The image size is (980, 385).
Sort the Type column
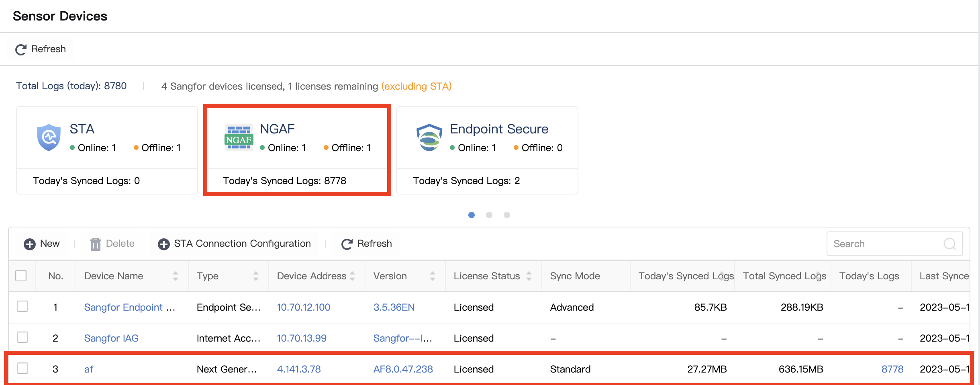click(x=255, y=276)
